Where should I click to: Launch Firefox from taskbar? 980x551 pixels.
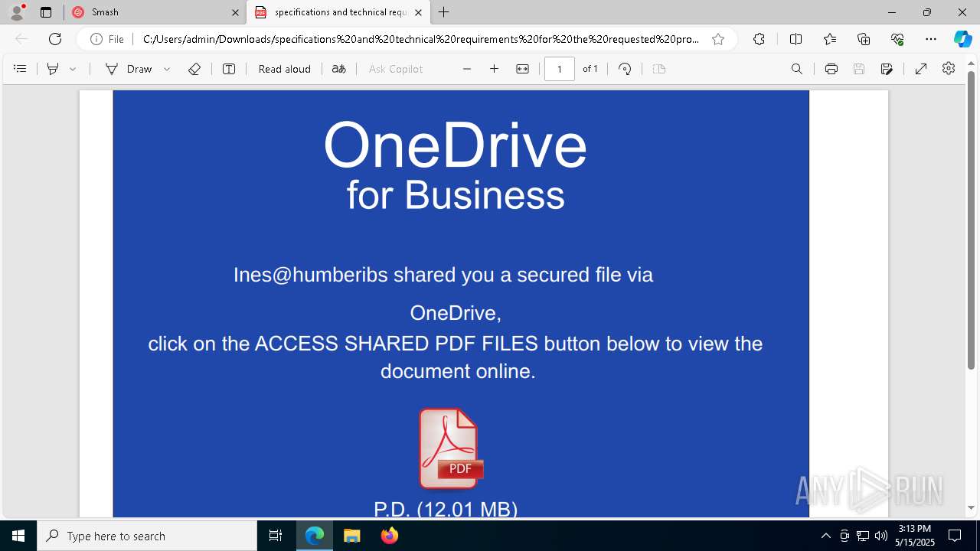390,536
